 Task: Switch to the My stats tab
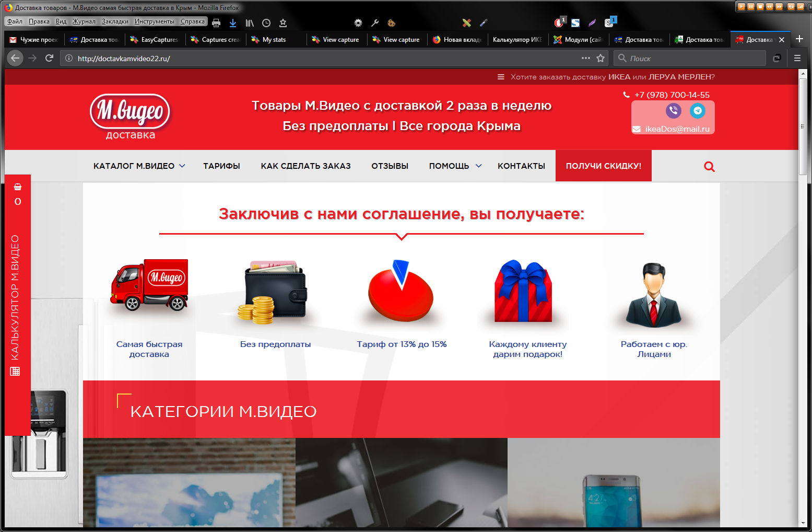(x=276, y=40)
